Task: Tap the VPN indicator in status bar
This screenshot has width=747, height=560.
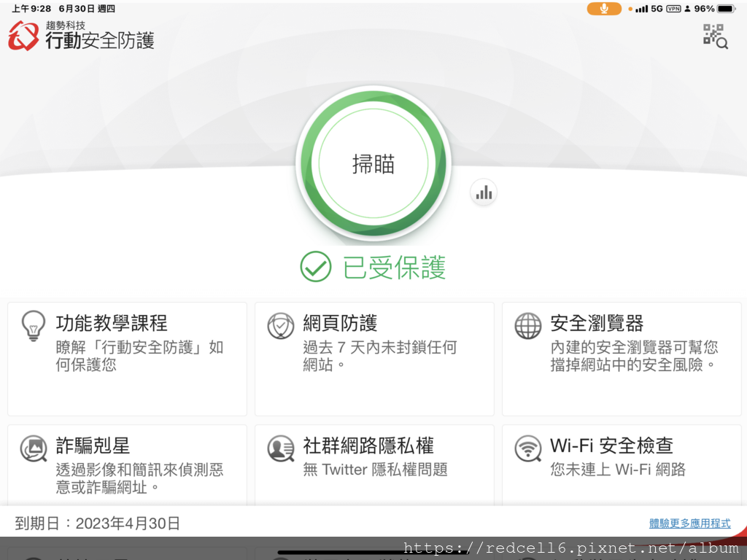Action: click(x=673, y=9)
